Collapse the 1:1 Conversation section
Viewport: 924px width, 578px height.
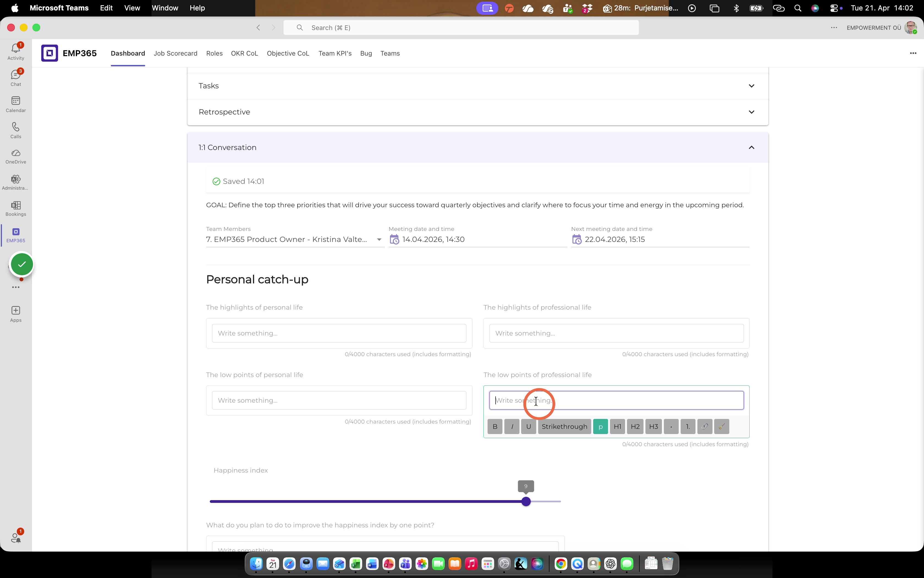tap(478, 148)
